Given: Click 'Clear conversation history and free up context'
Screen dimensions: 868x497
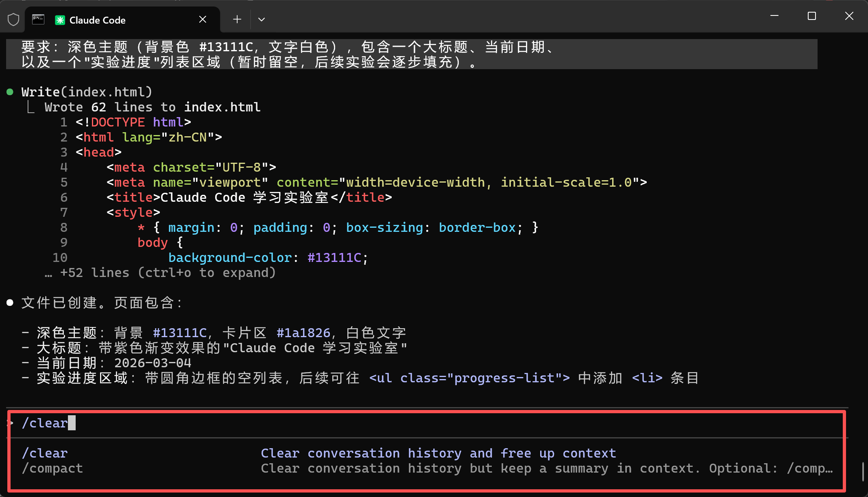Looking at the screenshot, I should click(438, 453).
